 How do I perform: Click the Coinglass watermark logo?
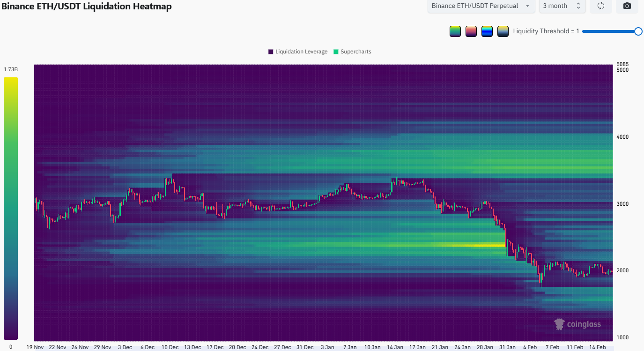click(577, 324)
